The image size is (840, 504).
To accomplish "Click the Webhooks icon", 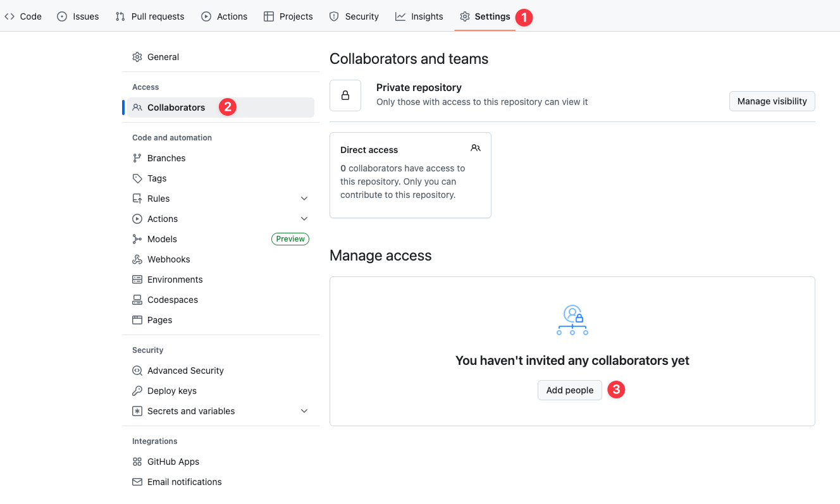I will coord(137,259).
